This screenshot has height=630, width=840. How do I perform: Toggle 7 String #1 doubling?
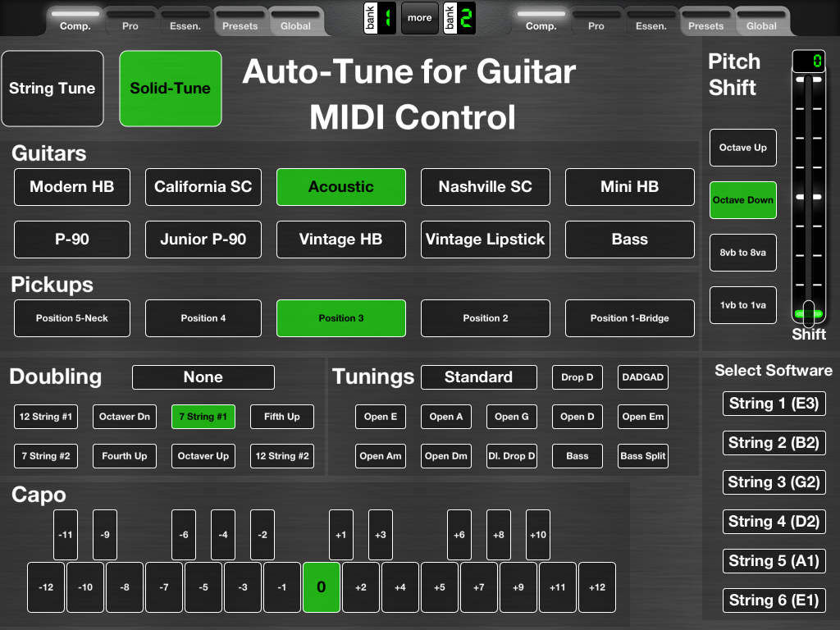203,417
